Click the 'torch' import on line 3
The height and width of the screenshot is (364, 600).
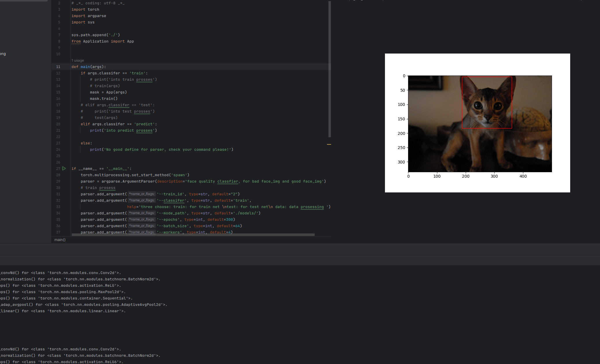tap(93, 10)
